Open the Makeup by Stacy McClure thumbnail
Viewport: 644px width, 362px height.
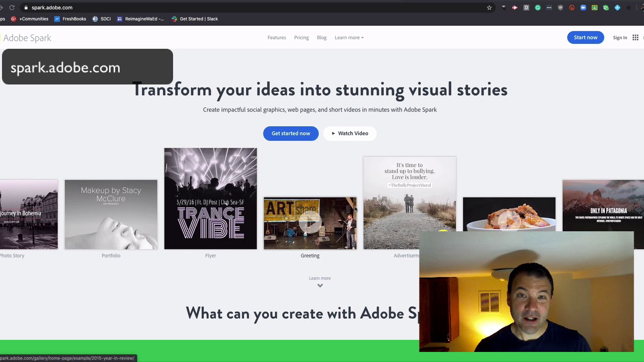(111, 215)
